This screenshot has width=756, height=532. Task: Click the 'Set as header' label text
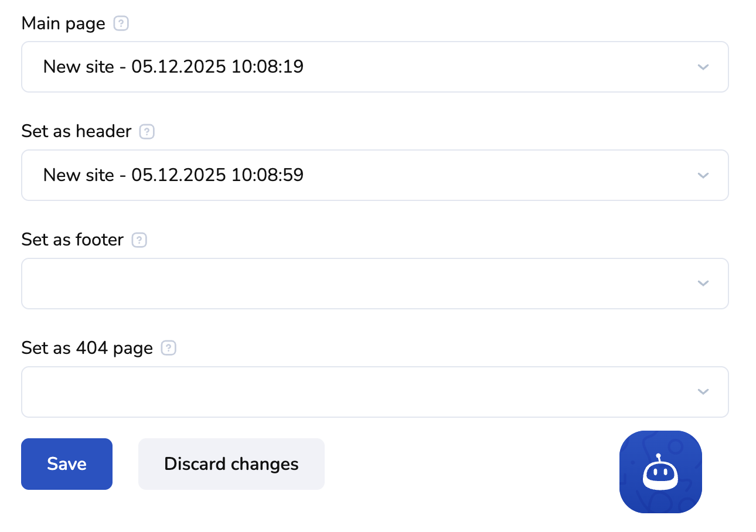76,132
